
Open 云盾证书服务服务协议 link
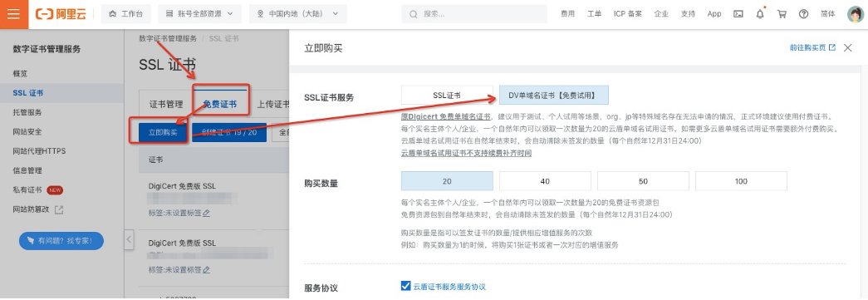pos(449,287)
